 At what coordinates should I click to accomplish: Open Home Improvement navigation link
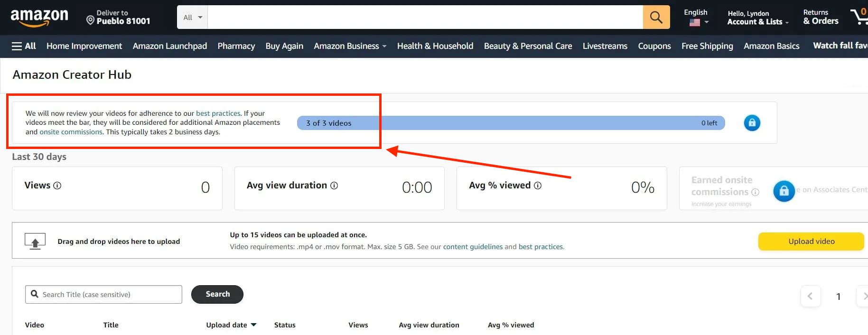click(x=84, y=46)
